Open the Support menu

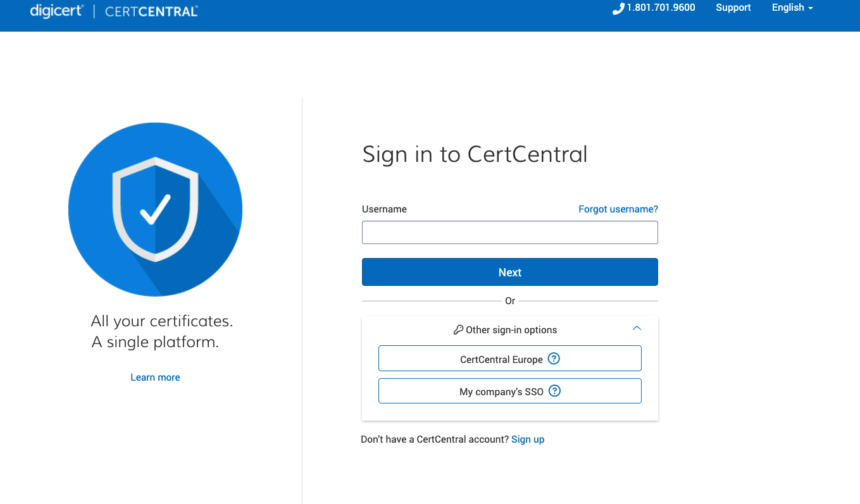(x=733, y=8)
